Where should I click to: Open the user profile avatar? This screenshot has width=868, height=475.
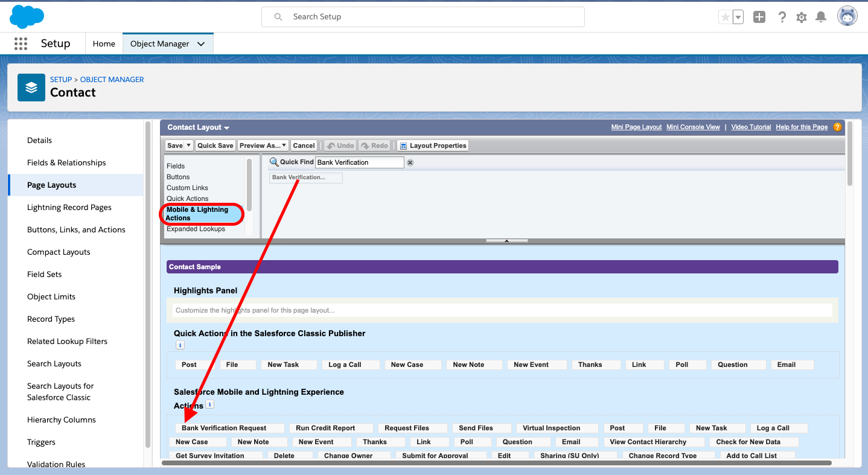[x=847, y=16]
